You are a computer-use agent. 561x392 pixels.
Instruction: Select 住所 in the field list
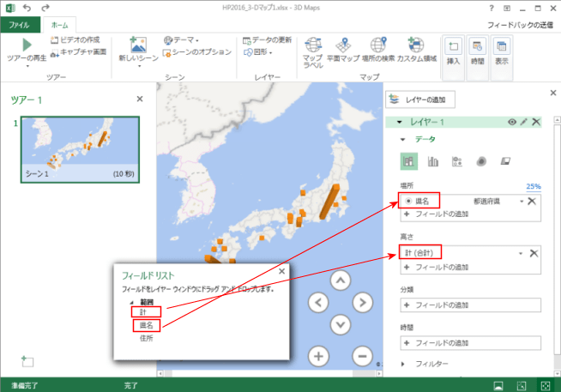coord(147,338)
